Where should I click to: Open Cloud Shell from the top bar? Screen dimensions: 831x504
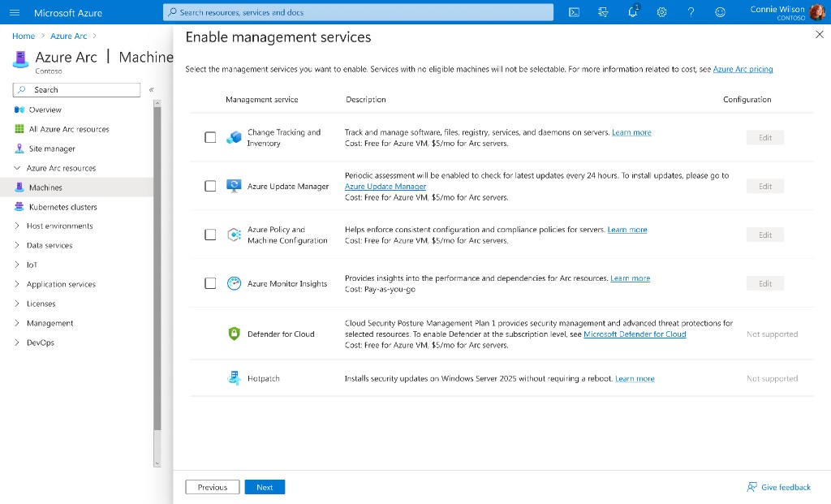click(574, 12)
